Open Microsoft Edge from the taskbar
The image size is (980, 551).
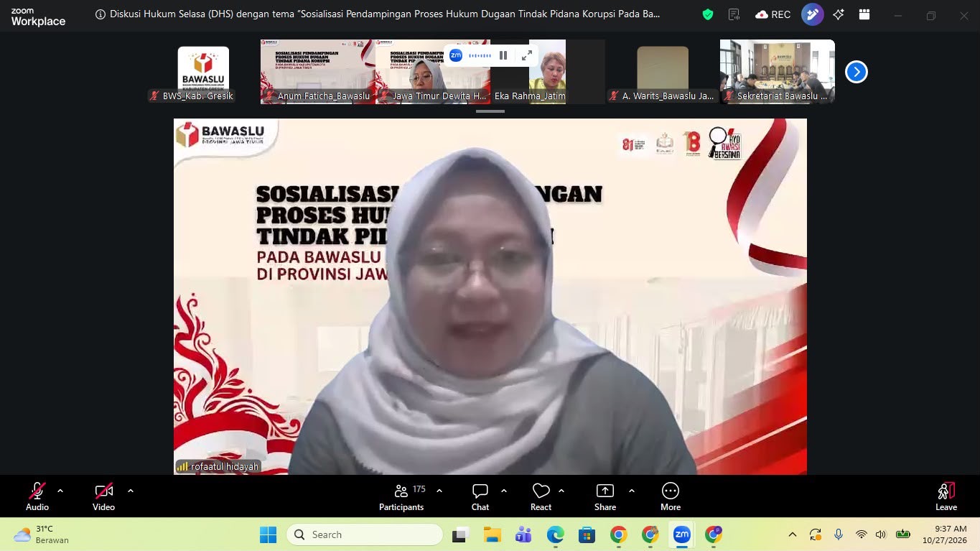[x=555, y=534]
